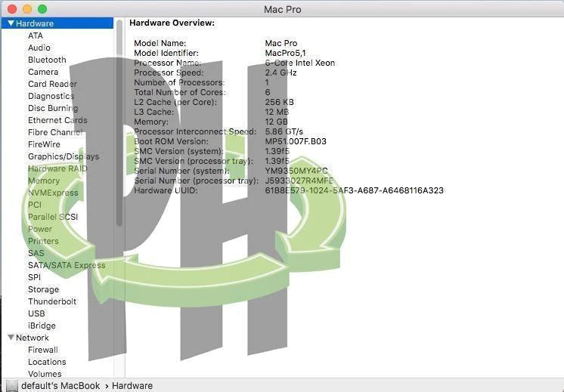Show Memory details in sidebar
The height and width of the screenshot is (392, 564).
coord(44,181)
